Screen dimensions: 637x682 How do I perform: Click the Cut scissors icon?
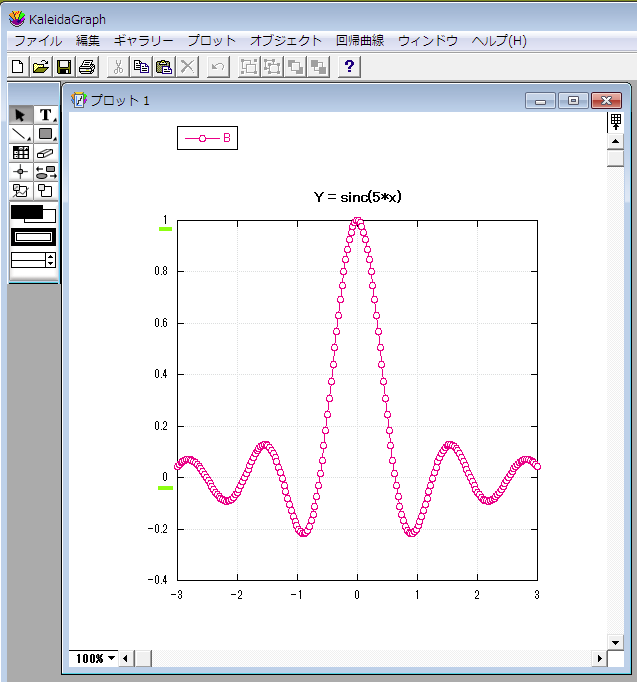coord(118,67)
